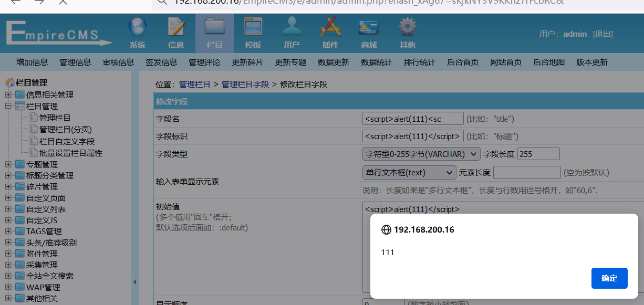Expand the 信息相关管理 tree node
Viewport: 644px width, 305px height.
[8, 95]
